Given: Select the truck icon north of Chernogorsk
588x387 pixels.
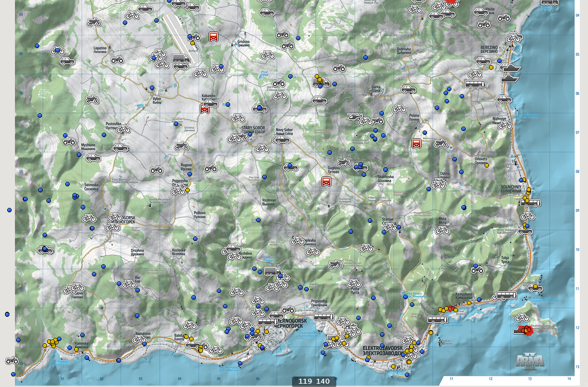Looking at the screenshot, I should tap(273, 271).
